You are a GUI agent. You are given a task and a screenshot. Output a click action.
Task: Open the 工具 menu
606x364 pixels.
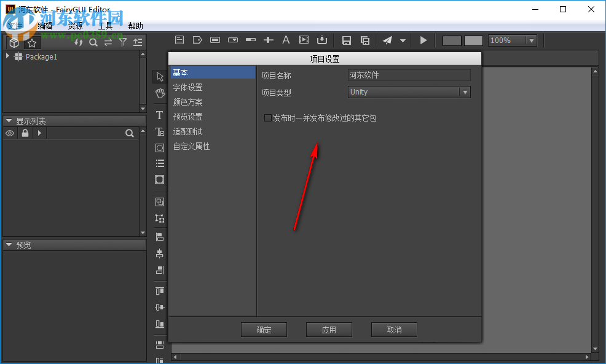[104, 26]
